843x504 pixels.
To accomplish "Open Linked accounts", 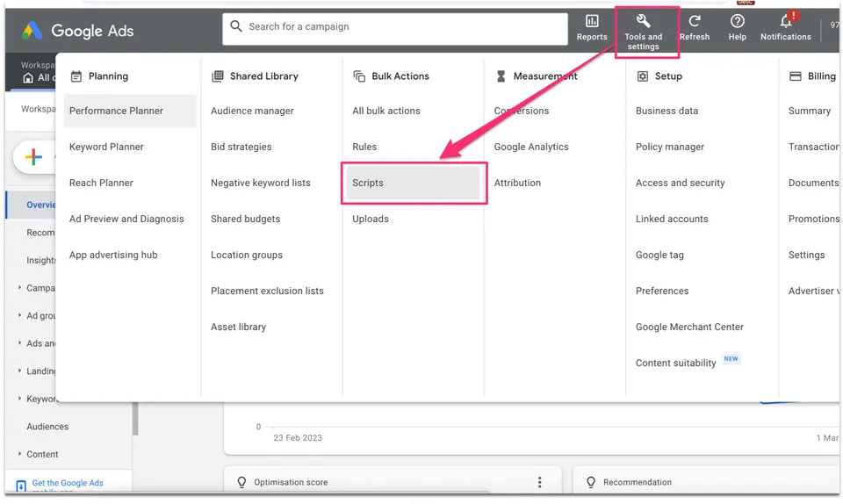I will point(672,219).
